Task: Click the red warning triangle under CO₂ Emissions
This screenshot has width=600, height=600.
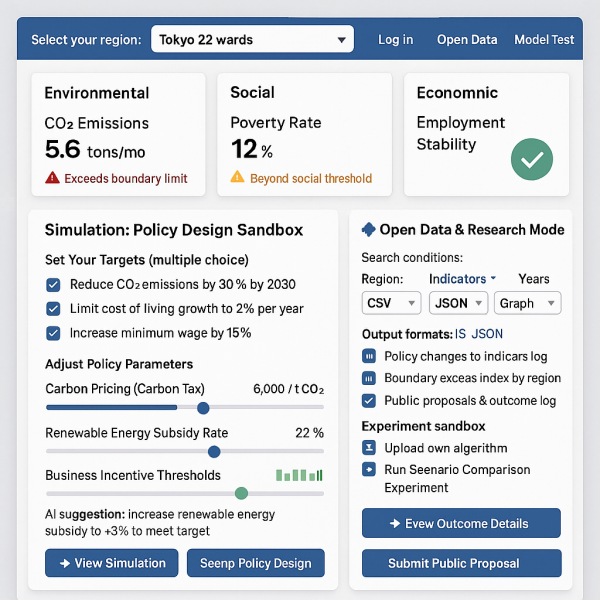Action: tap(52, 178)
